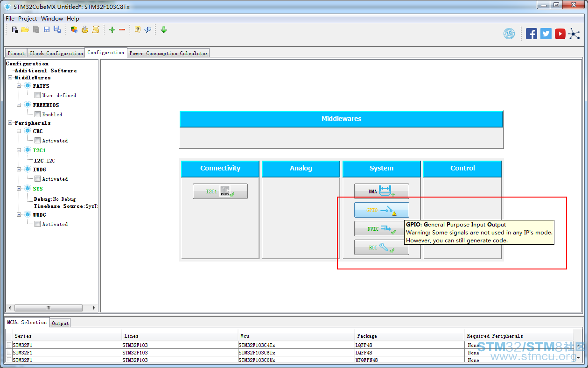Switch to the Pinout tab
Screen dimensions: 588x368
(x=16, y=53)
